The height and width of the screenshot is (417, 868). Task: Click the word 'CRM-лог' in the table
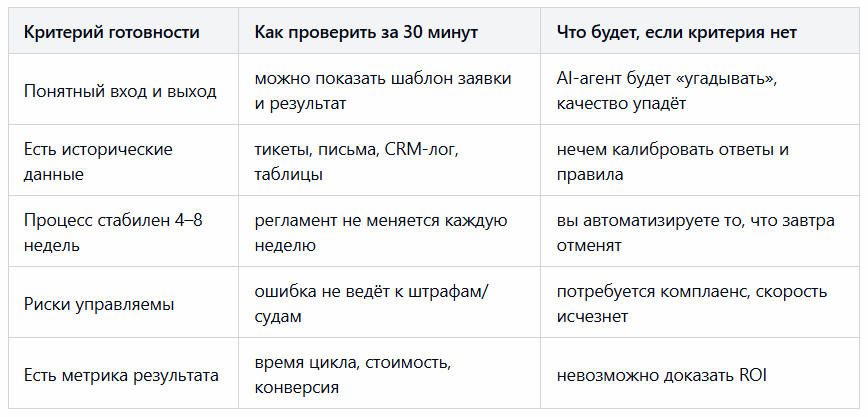click(x=433, y=150)
